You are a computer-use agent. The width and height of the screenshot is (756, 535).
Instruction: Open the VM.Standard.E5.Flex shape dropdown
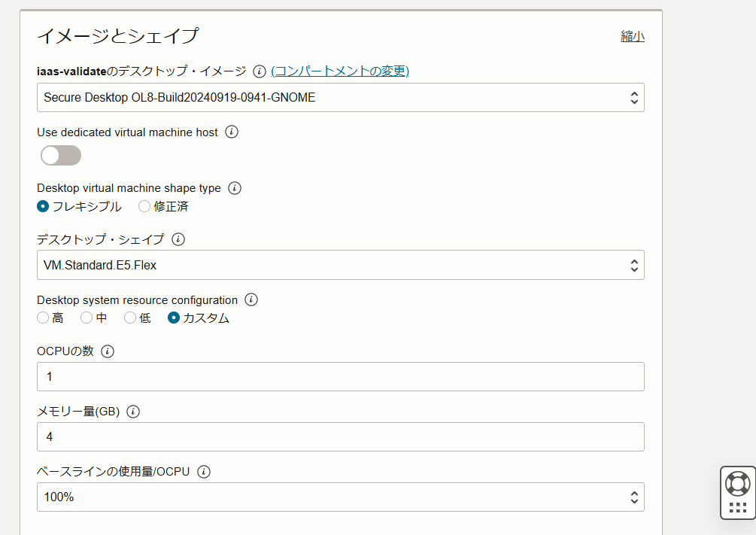point(340,265)
